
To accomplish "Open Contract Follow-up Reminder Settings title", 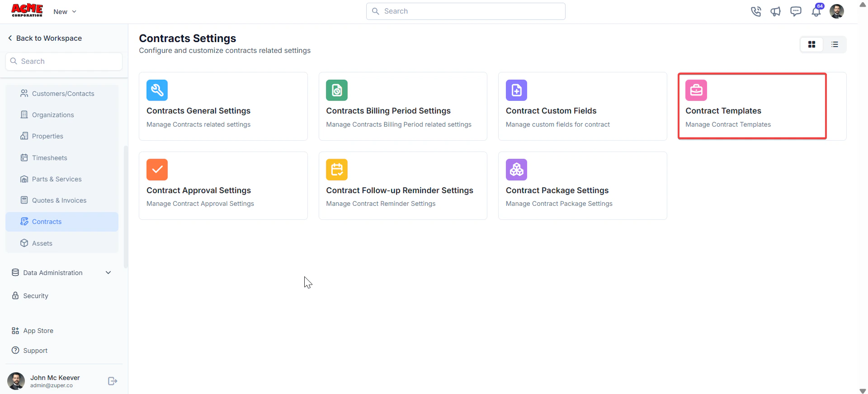I will (x=400, y=190).
